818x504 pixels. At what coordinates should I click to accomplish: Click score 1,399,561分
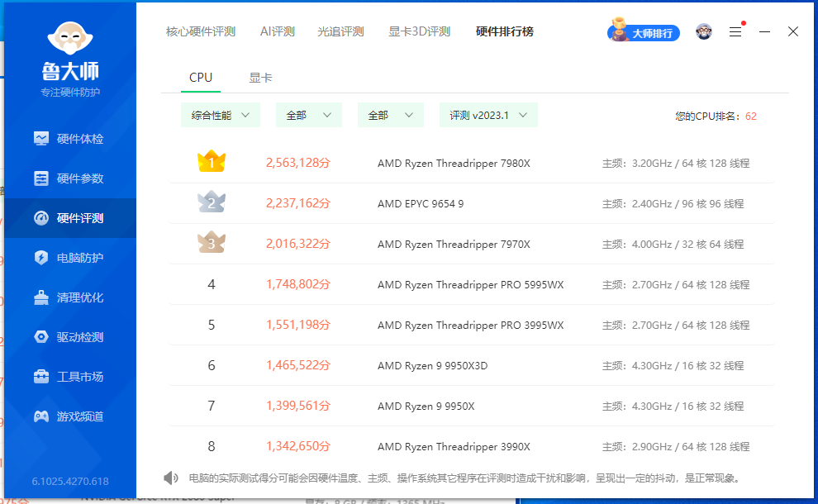click(298, 406)
